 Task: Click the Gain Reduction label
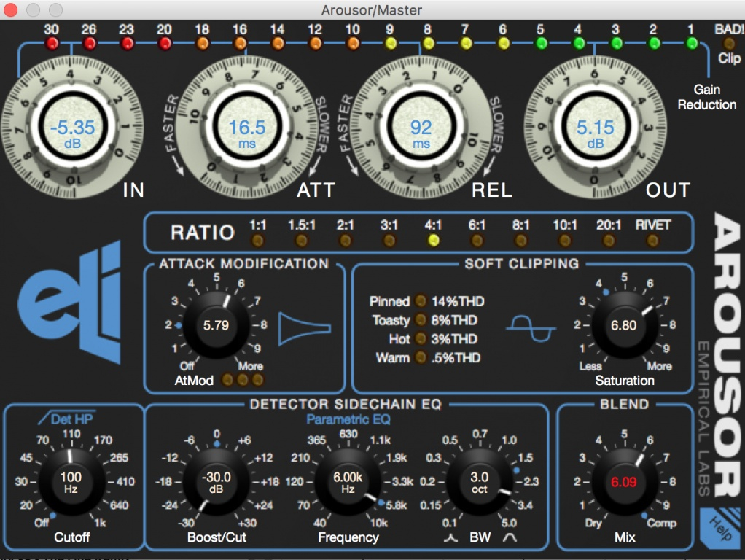click(707, 97)
